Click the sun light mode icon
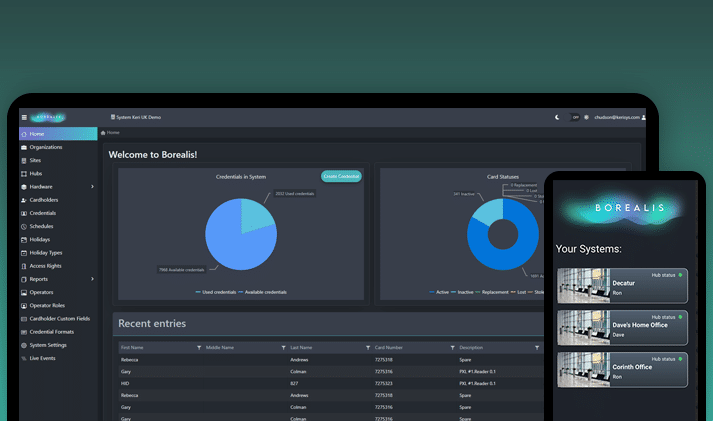Screen dimensions: 713x421 coord(586,117)
